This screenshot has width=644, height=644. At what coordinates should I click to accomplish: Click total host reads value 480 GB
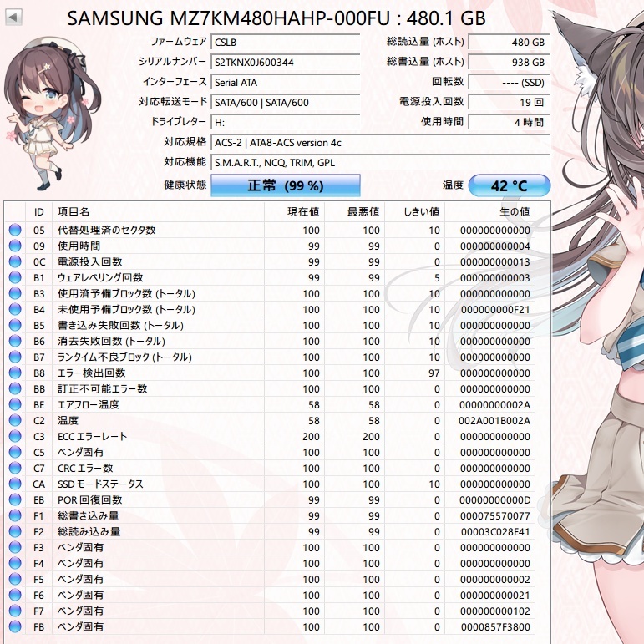(x=510, y=43)
